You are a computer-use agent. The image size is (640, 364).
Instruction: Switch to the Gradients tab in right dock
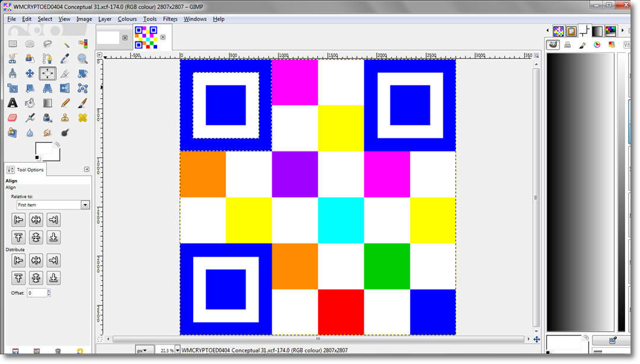pos(597,31)
